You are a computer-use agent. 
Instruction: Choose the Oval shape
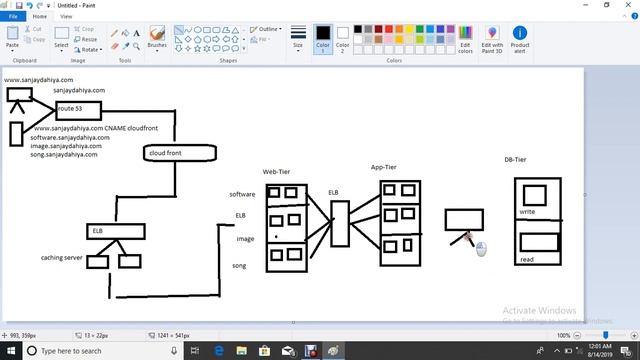(x=198, y=30)
